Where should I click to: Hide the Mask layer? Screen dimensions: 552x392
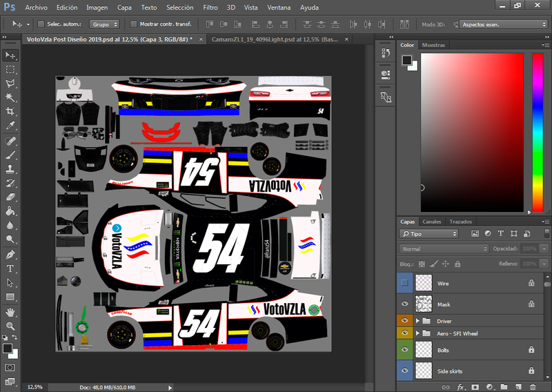pyautogui.click(x=405, y=304)
